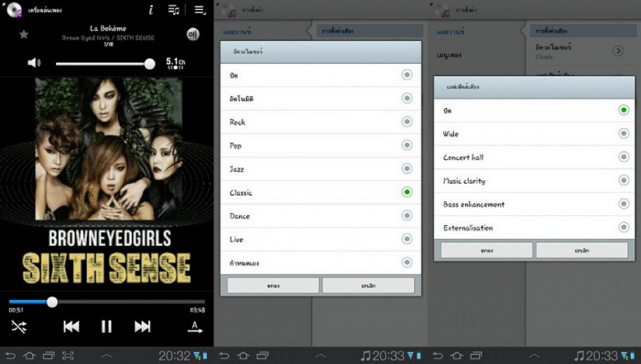This screenshot has width=641, height=364.
Task: Favorite the song with the star icon
Action: pyautogui.click(x=24, y=34)
